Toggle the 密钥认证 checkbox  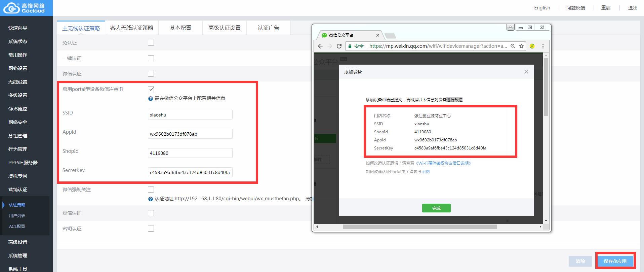tap(151, 229)
